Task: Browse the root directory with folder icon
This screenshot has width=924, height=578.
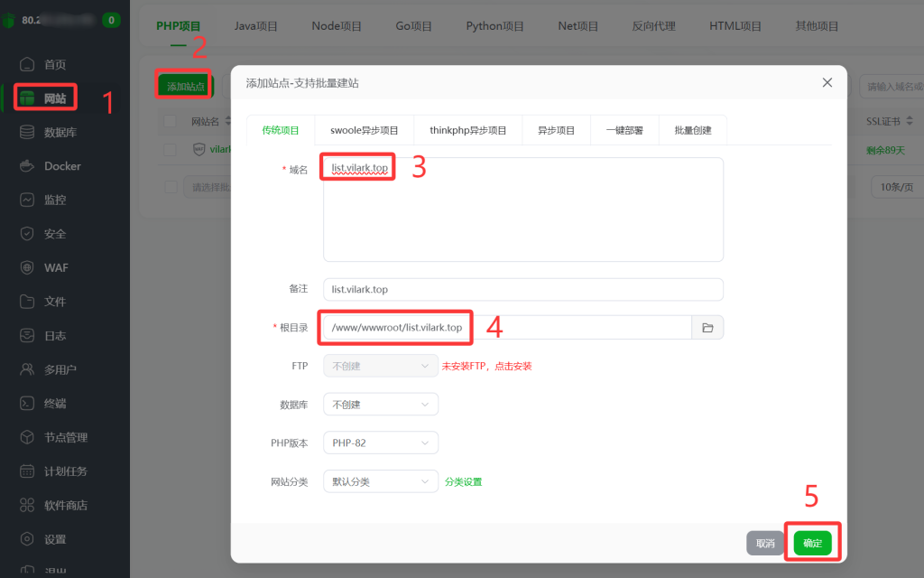Action: pyautogui.click(x=709, y=327)
